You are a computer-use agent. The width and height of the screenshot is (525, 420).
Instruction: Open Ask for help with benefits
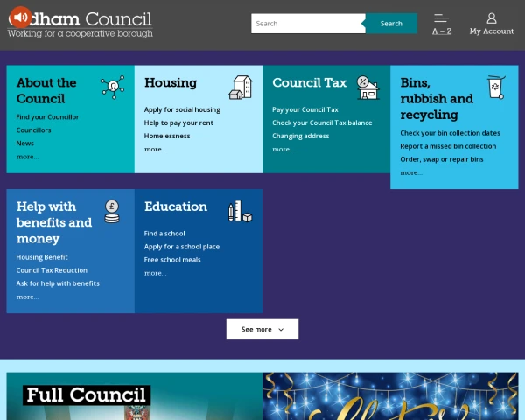[x=58, y=283]
